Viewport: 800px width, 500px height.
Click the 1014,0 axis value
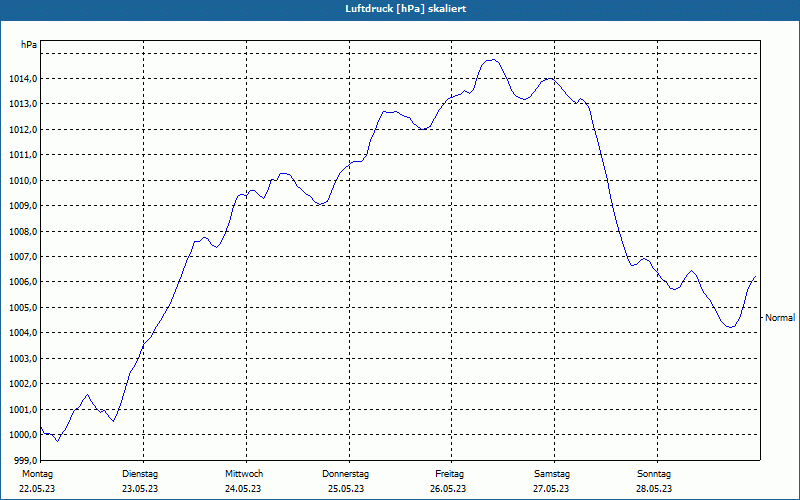tap(23, 79)
